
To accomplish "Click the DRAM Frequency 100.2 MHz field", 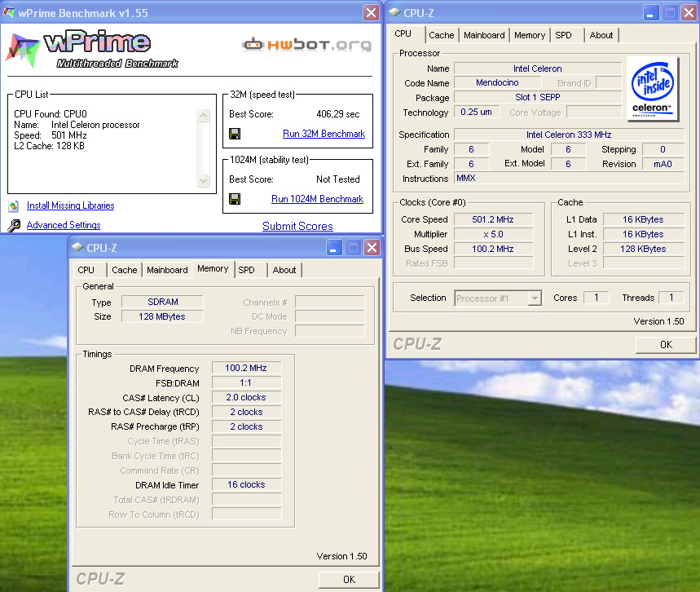I will point(246,368).
